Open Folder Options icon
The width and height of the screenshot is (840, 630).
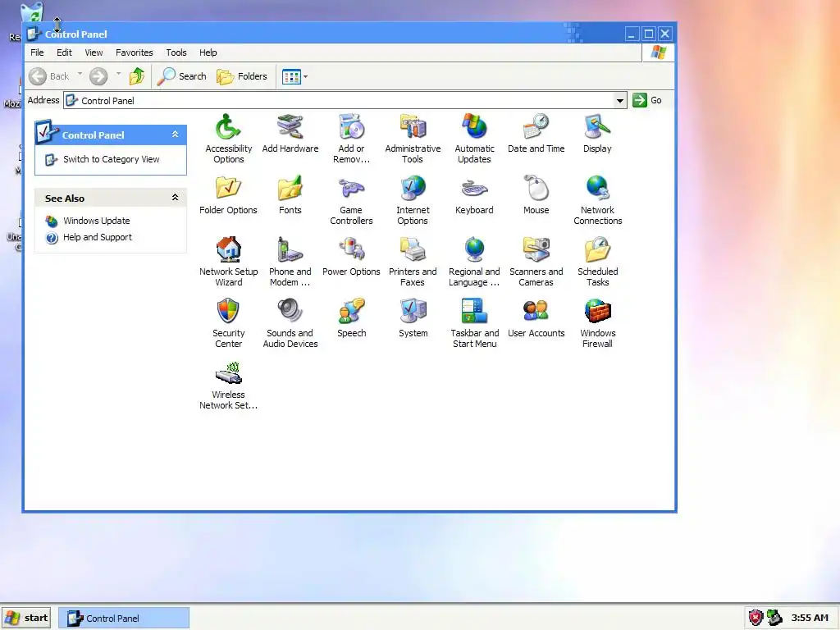tap(228, 195)
